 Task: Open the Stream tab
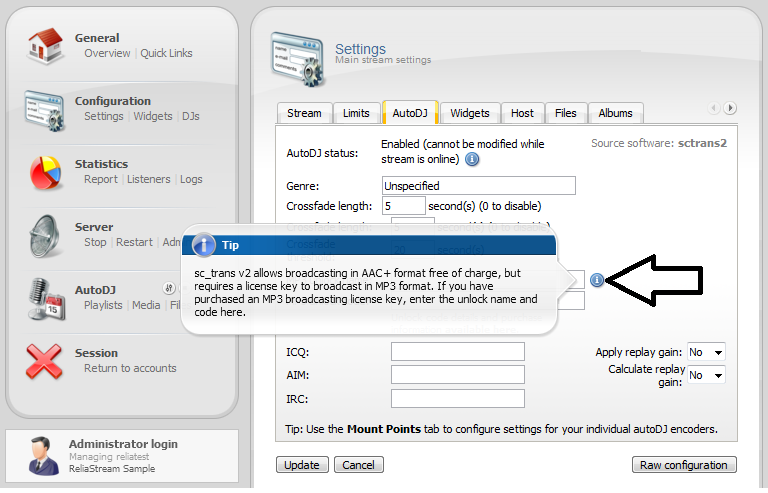304,113
